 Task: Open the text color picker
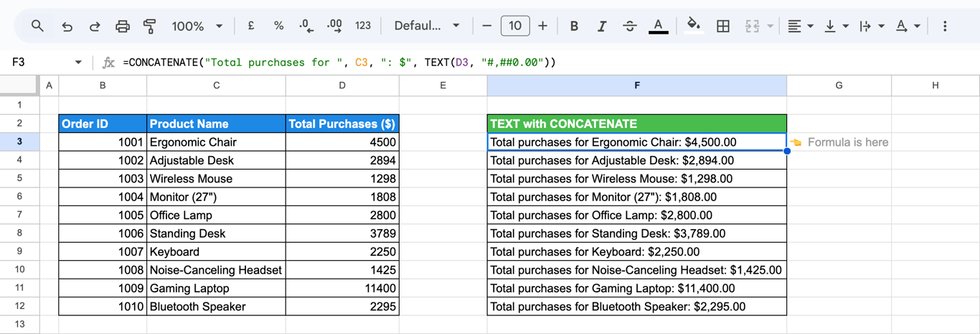[658, 26]
